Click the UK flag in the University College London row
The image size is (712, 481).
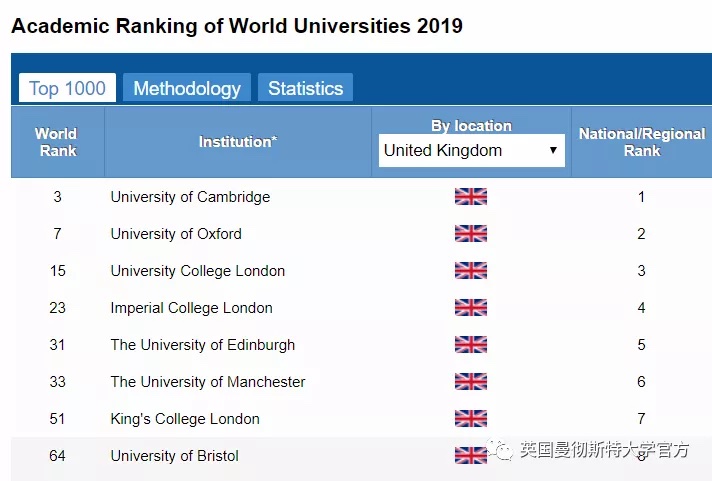(471, 271)
